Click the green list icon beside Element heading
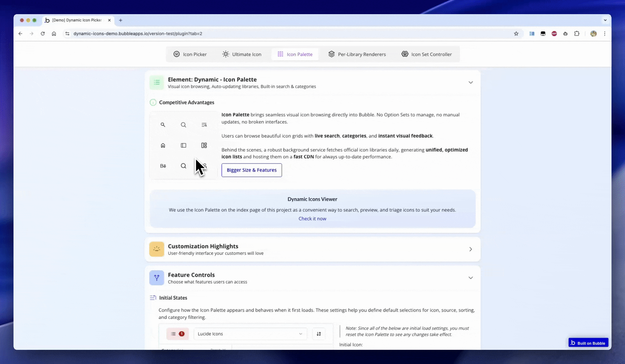Screen dimensions: 625x364 point(157,82)
